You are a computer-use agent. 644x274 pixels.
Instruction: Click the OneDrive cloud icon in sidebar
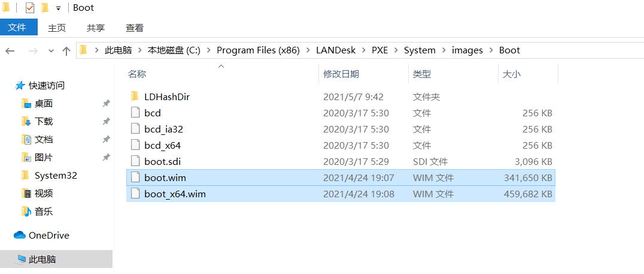[20, 236]
